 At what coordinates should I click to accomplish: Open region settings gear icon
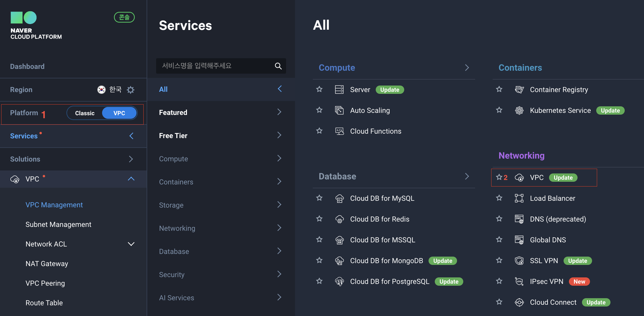[131, 90]
